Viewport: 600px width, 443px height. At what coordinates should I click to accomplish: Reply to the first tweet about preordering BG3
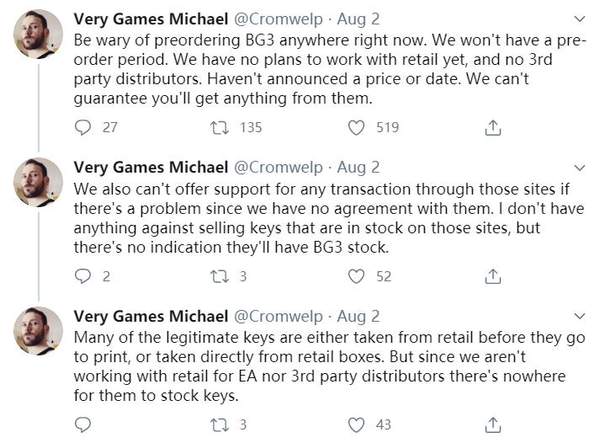click(x=84, y=127)
